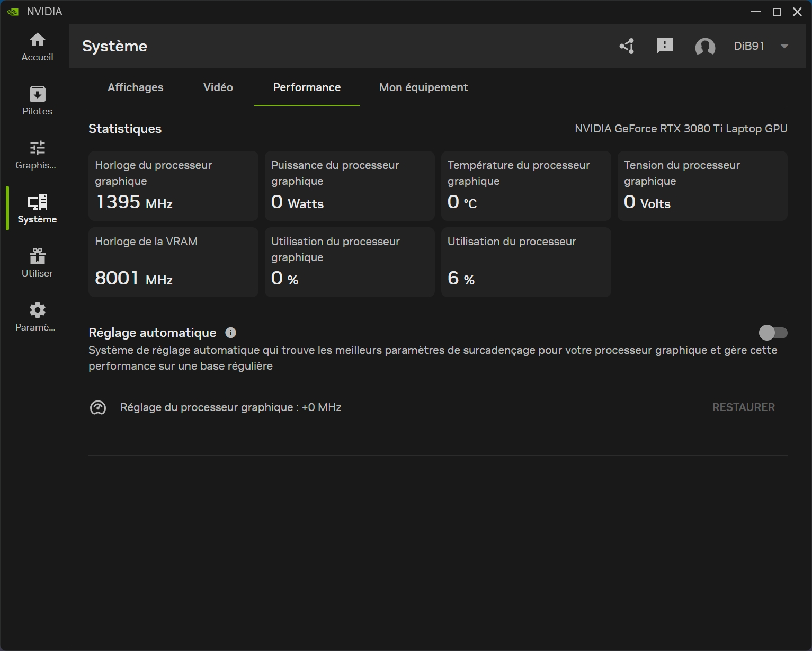Maximize the NVIDIA window
Image resolution: width=812 pixels, height=651 pixels.
pos(777,12)
